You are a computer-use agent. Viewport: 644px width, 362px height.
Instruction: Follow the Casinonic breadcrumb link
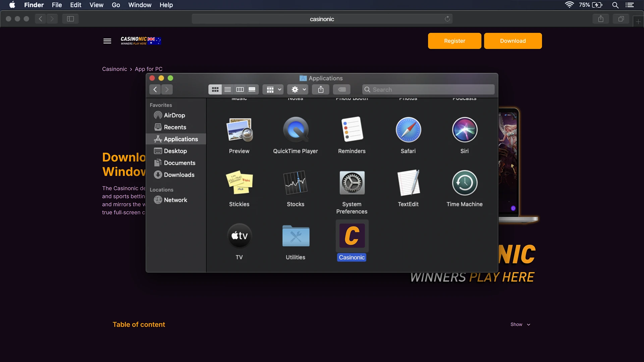tap(114, 69)
